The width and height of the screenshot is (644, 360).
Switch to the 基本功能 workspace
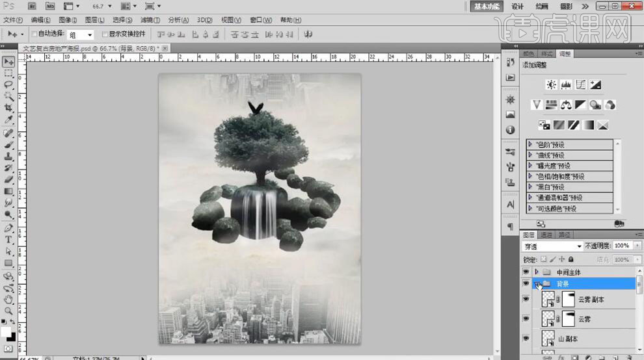pos(487,6)
